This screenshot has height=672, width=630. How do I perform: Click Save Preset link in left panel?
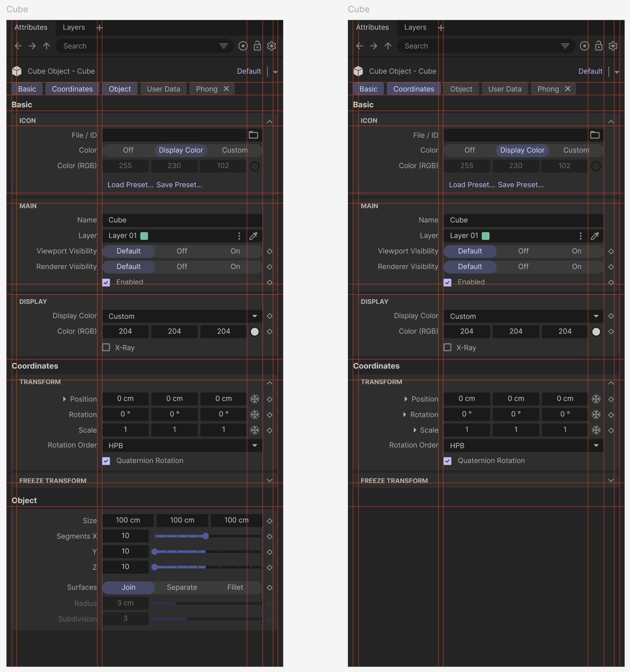(x=179, y=185)
